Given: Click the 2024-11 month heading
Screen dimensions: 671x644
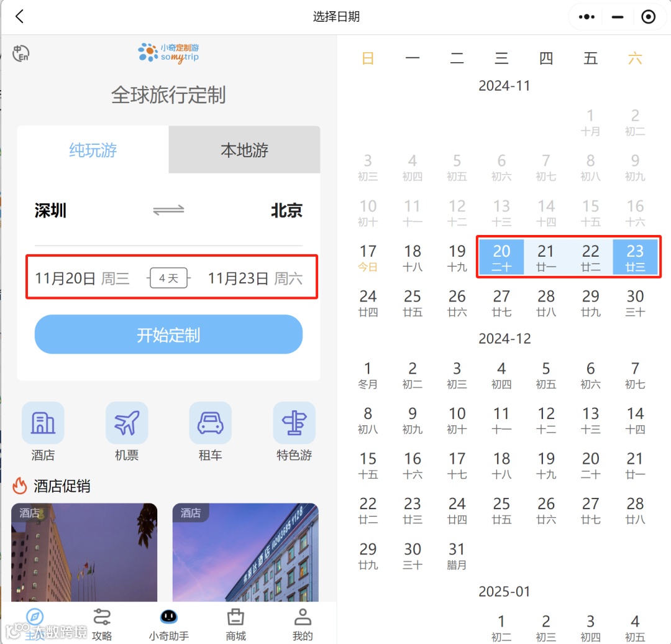Looking at the screenshot, I should pos(504,86).
